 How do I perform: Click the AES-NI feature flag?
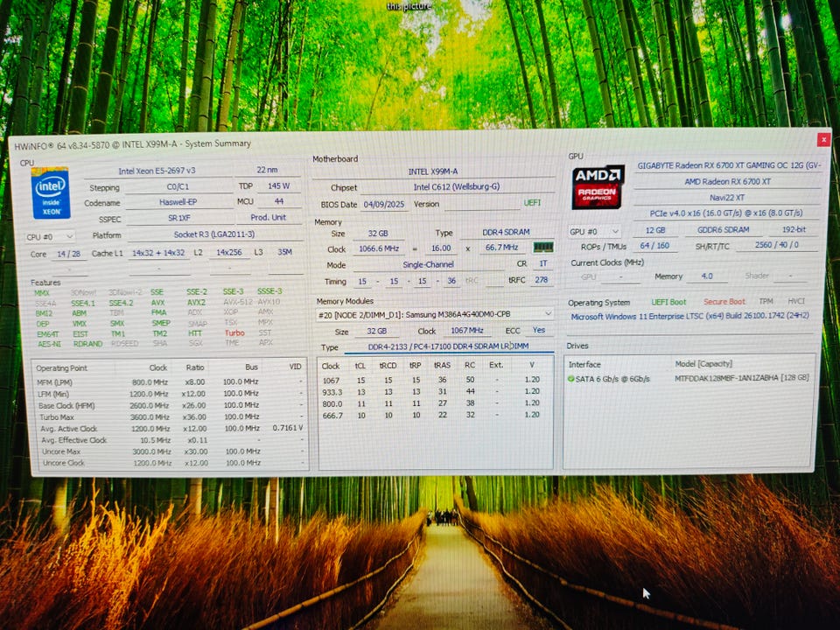(x=49, y=344)
